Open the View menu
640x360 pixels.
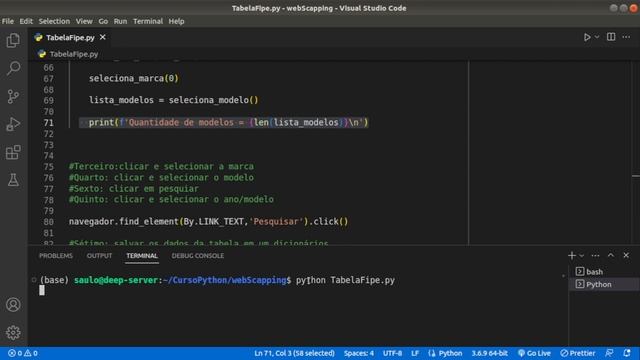pyautogui.click(x=84, y=21)
